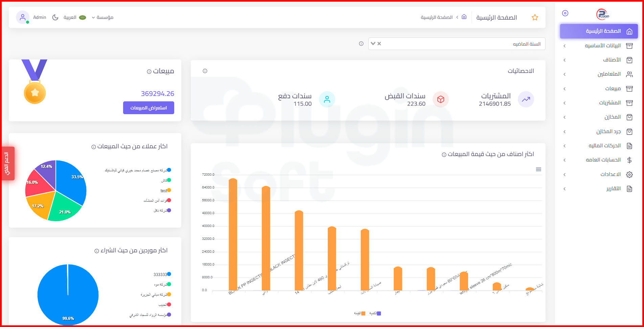Open المشتريات sidebar menu
The image size is (644, 327).
tap(599, 103)
